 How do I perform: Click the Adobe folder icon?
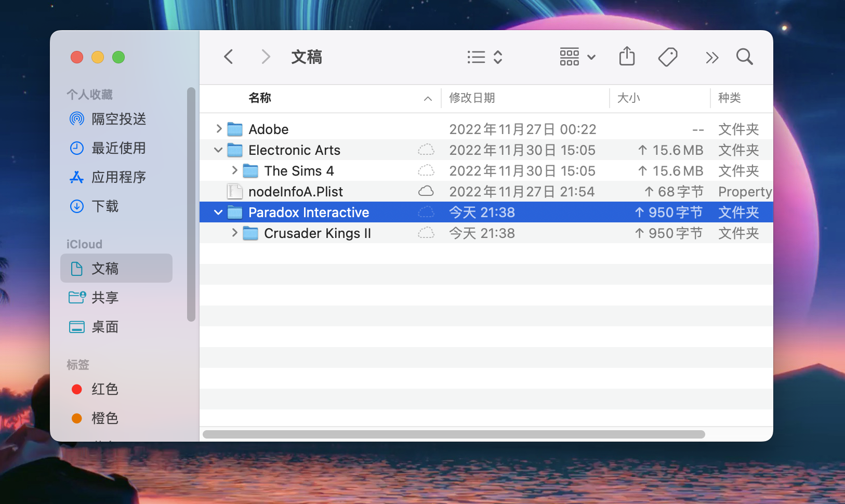[x=235, y=129]
